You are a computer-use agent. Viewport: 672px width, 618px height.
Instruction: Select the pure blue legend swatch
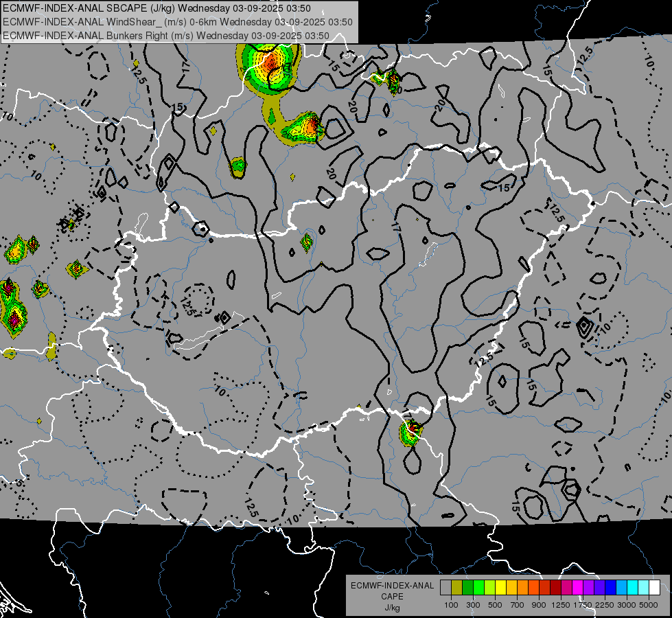click(x=610, y=587)
